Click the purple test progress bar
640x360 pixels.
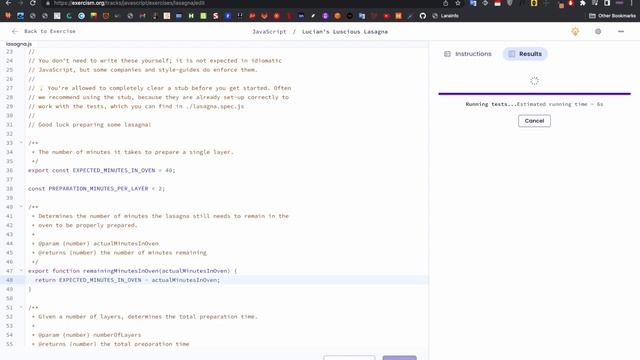coord(534,93)
